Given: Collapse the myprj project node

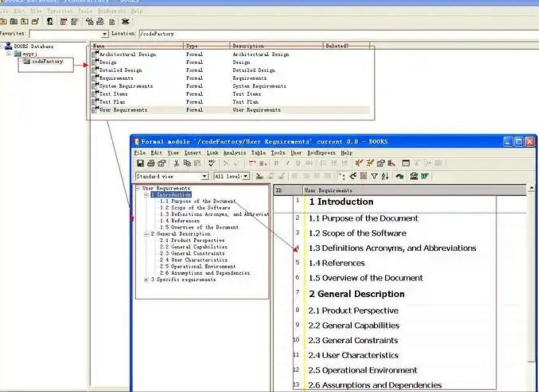Looking at the screenshot, I should [x=8, y=54].
